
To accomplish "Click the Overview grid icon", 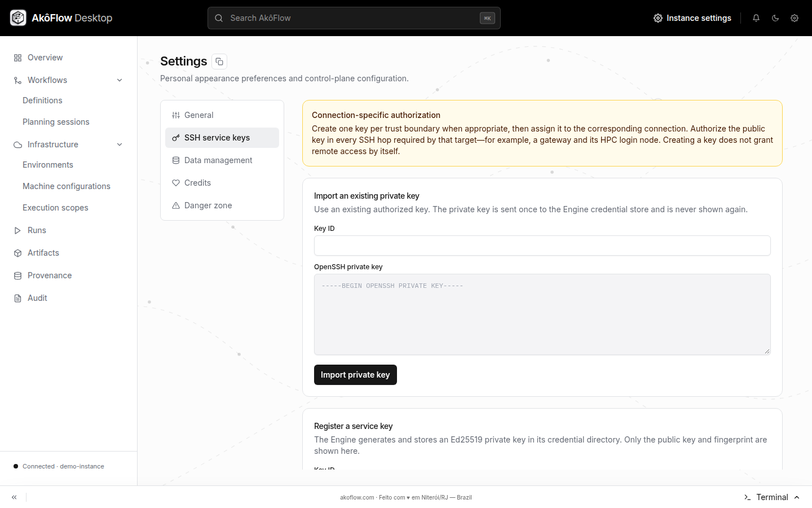I will click(x=18, y=58).
